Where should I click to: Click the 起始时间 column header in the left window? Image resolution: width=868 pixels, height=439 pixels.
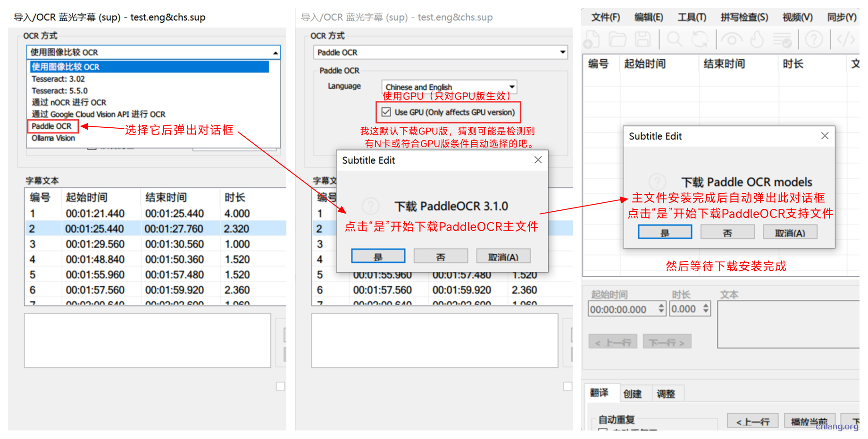pos(101,197)
